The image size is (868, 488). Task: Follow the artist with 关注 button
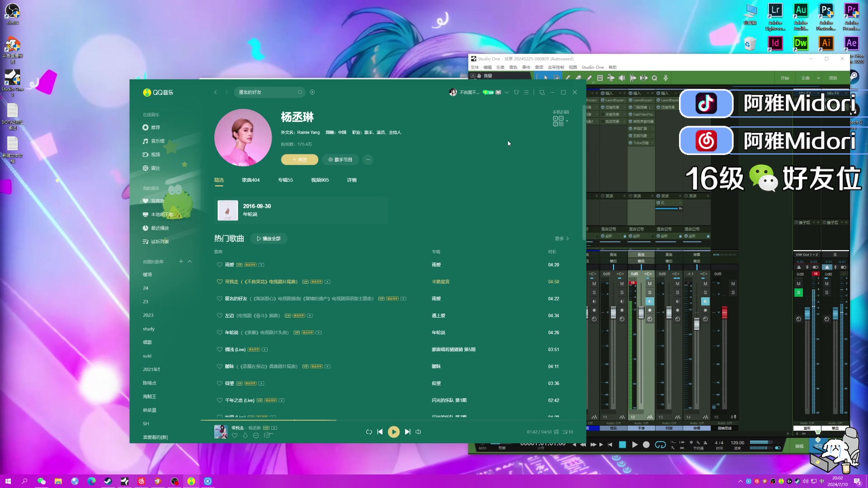[299, 160]
